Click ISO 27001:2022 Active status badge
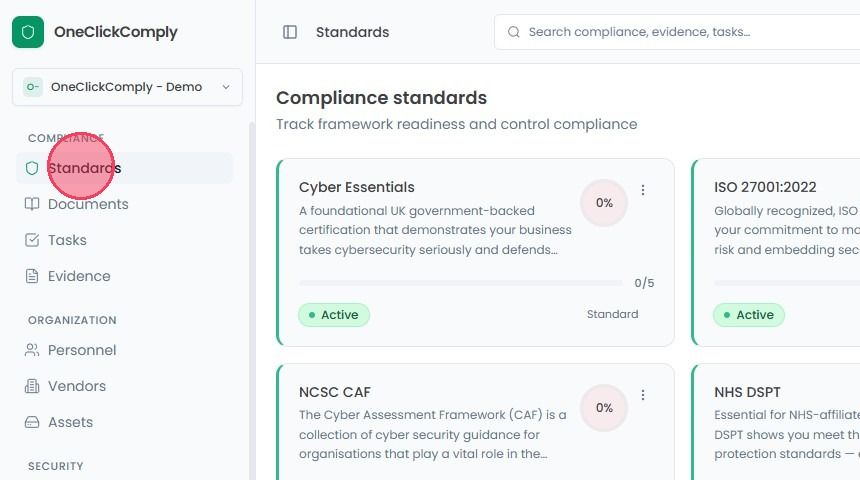Image resolution: width=860 pixels, height=480 pixels. click(x=749, y=315)
